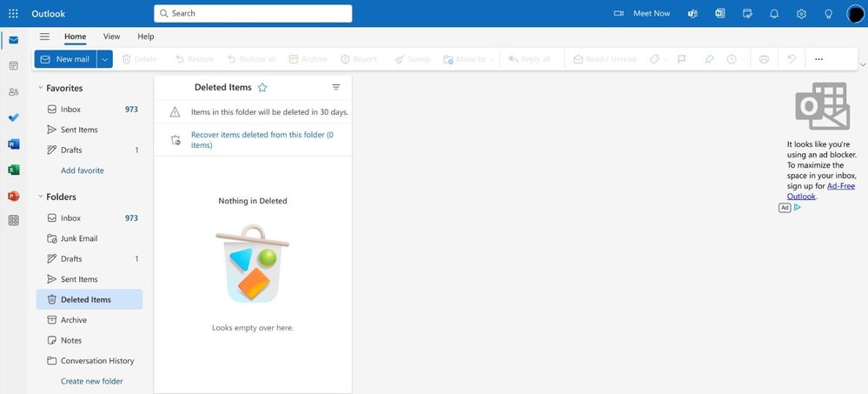Image resolution: width=868 pixels, height=394 pixels.
Task: Open the People contacts module
Action: click(x=13, y=91)
